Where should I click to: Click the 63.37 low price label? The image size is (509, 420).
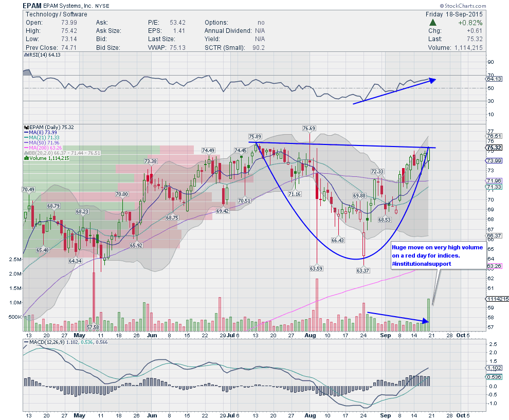point(363,270)
